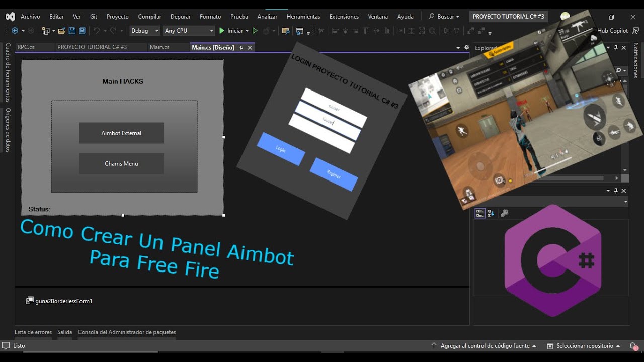
Task: Open the find in files folder icon
Action: point(286,31)
